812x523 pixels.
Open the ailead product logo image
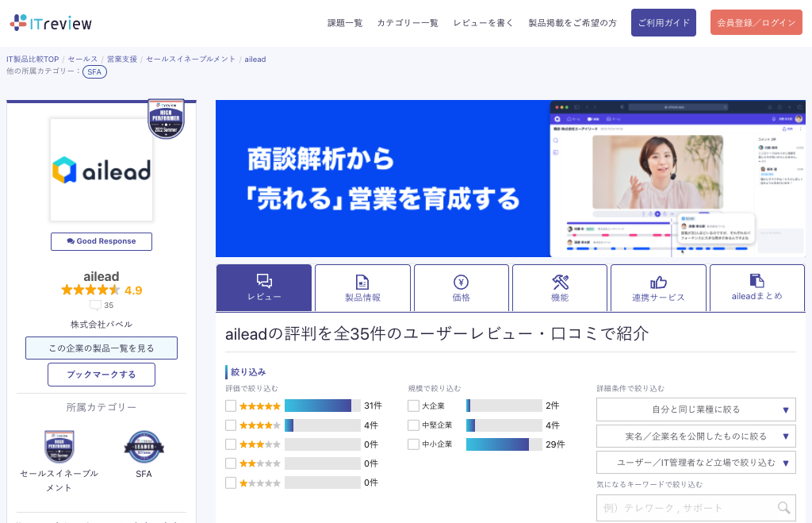[101, 170]
